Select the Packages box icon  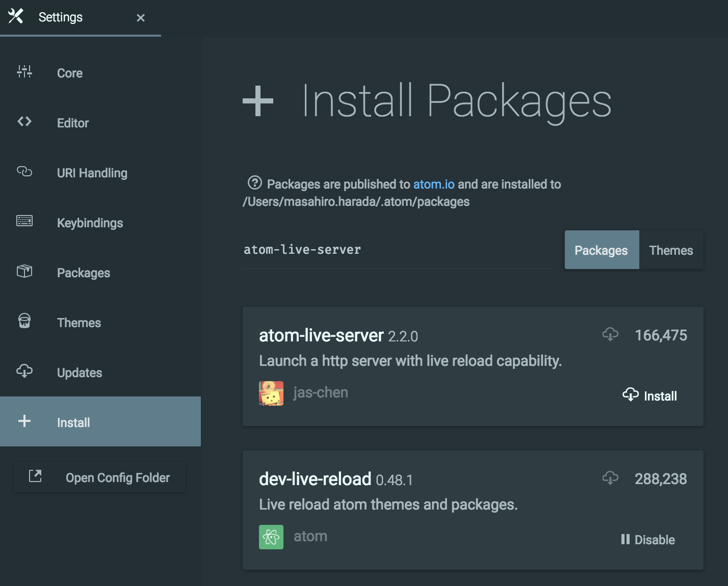(x=24, y=272)
